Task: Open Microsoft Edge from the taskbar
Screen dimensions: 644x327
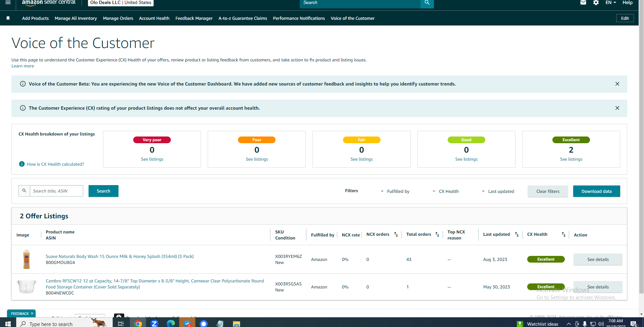Action: click(171, 324)
